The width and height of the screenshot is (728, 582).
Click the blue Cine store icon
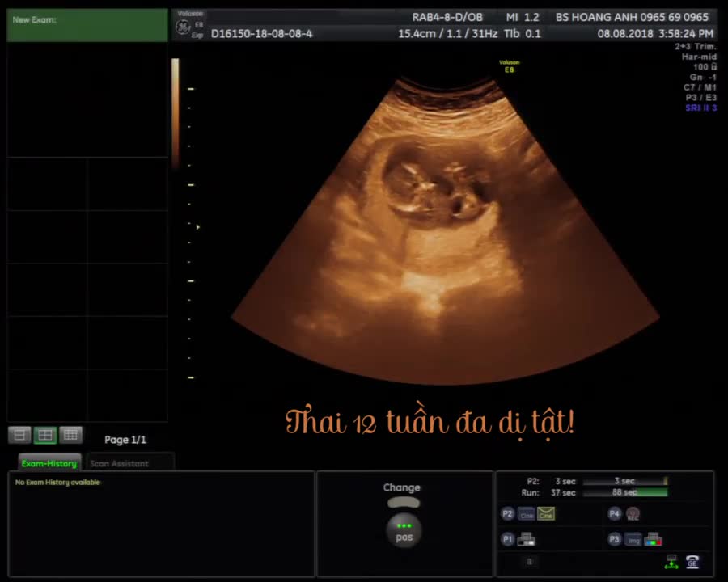526,514
